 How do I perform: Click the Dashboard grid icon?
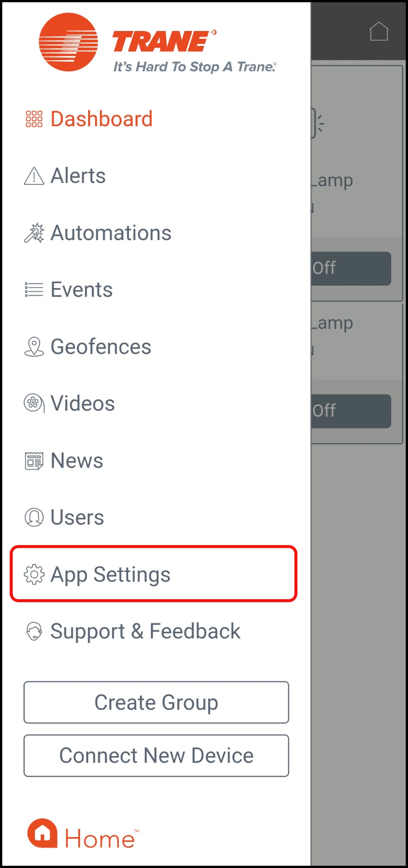[x=34, y=119]
